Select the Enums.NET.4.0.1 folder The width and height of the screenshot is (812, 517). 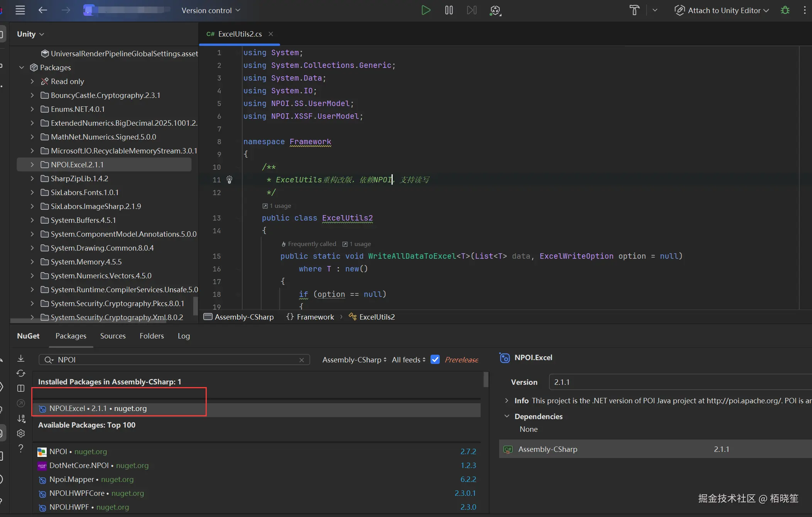[x=78, y=109]
